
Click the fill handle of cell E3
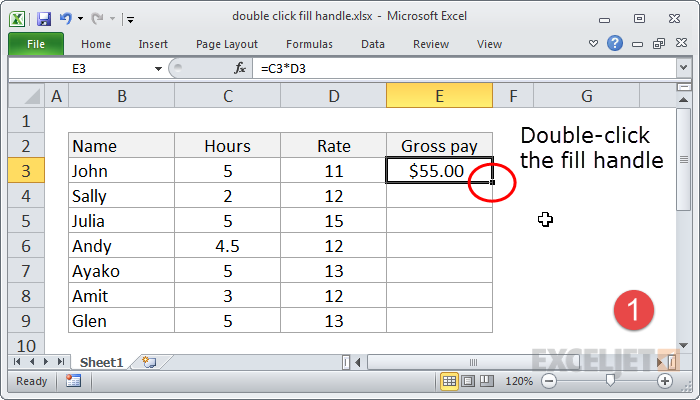point(492,182)
